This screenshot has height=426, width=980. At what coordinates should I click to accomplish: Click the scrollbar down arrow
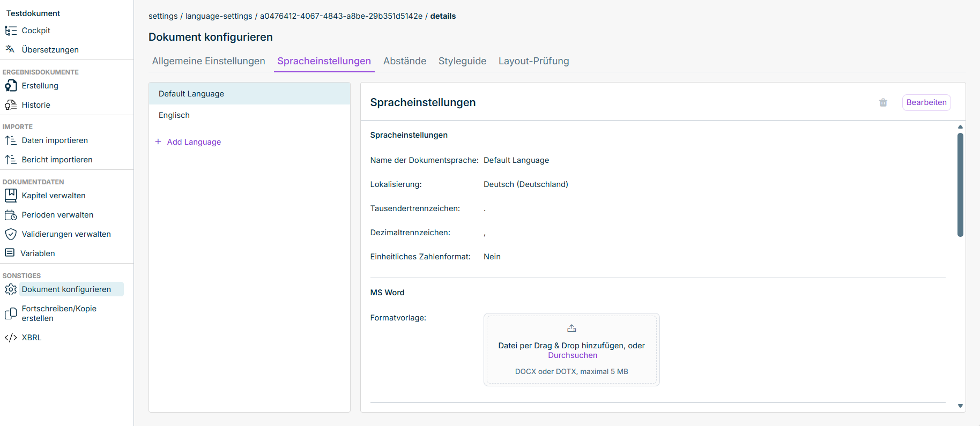click(x=960, y=406)
